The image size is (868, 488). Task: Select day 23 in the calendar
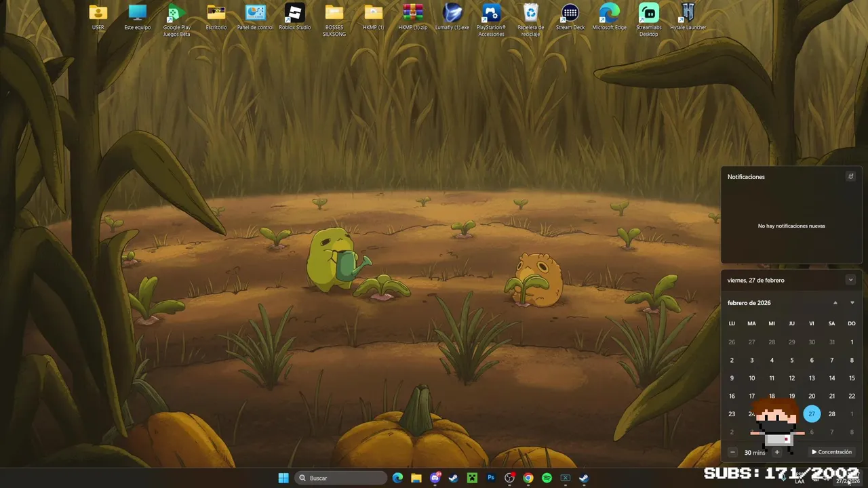(732, 414)
